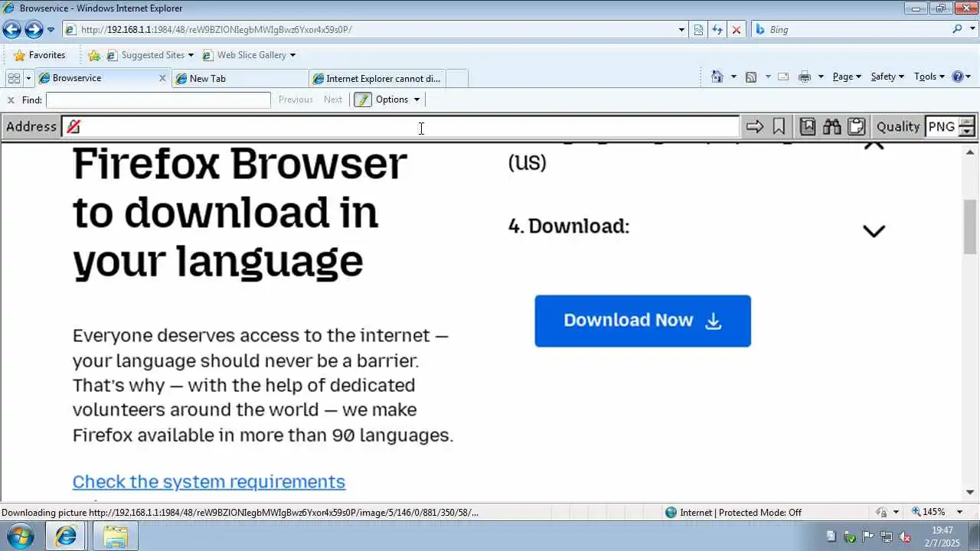Click Add to Favorites Bar icon

[x=94, y=55]
